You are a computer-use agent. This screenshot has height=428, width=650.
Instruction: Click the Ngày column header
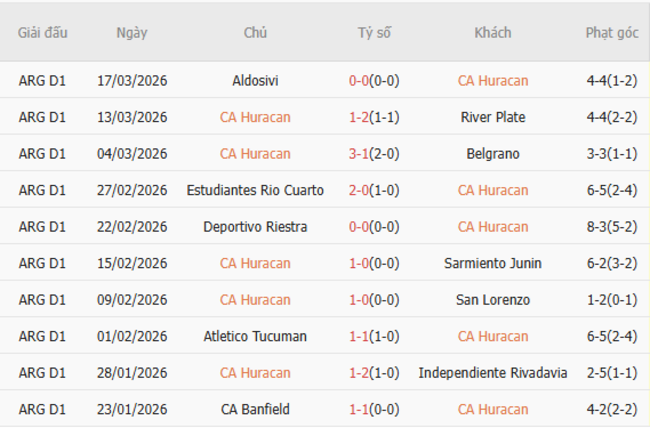132,32
